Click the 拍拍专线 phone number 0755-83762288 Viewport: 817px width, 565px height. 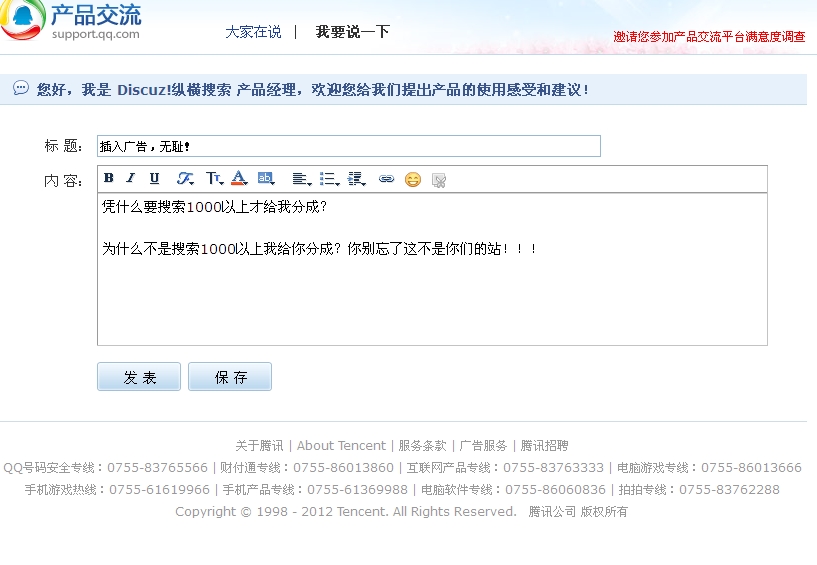[x=729, y=489]
